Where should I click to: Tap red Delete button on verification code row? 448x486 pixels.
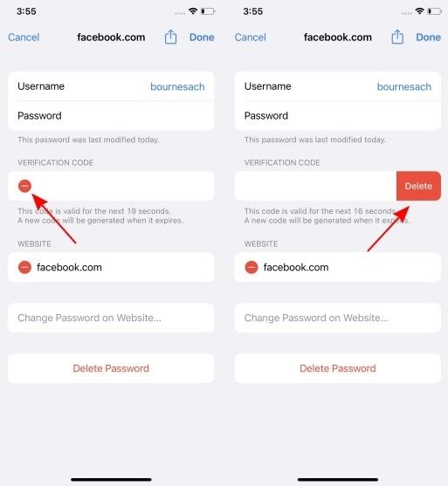click(x=418, y=186)
